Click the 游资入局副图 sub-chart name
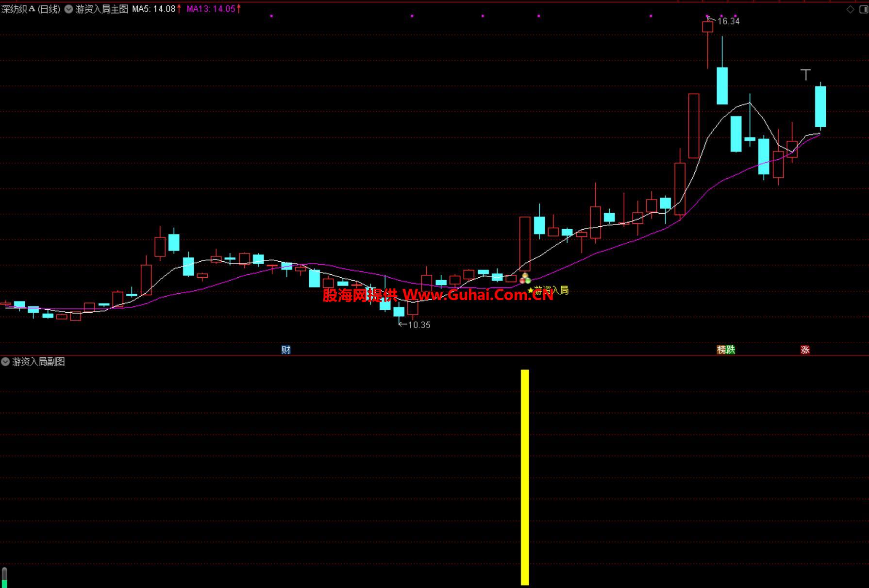Viewport: 869px width, 588px height. coord(38,362)
